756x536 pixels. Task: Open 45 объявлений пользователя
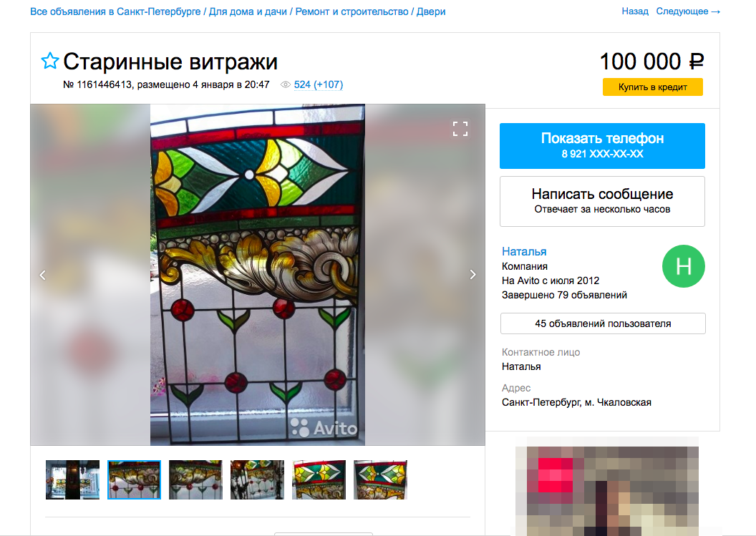(x=603, y=323)
